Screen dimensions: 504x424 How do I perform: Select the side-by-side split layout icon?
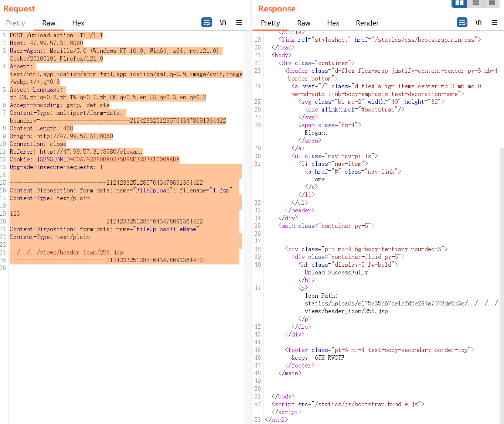[459, 3]
